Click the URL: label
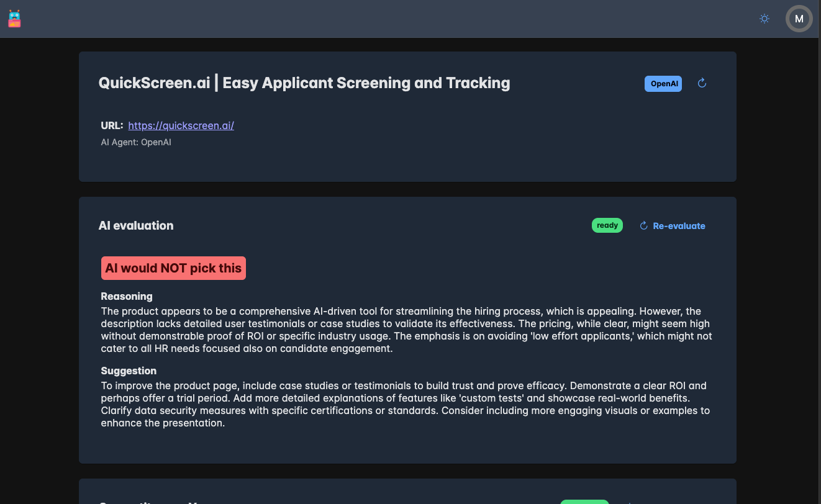821x504 pixels. 112,125
